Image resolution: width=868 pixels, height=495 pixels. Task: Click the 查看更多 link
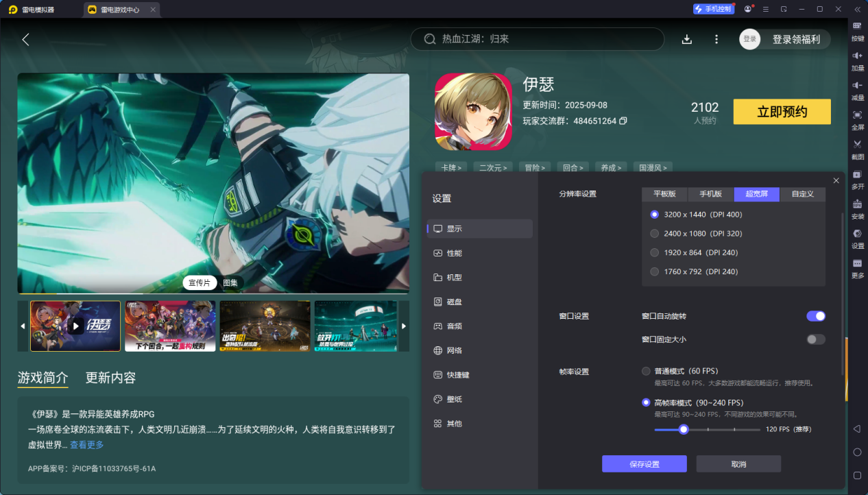click(x=87, y=445)
